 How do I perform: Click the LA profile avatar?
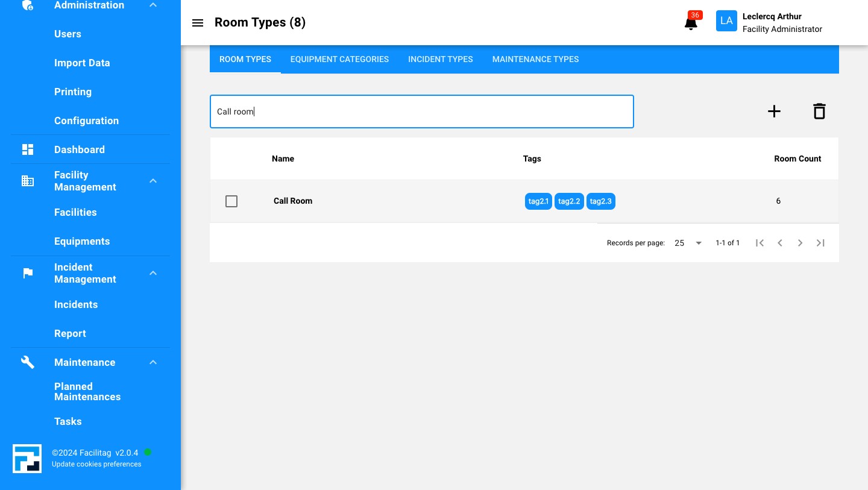tap(726, 20)
